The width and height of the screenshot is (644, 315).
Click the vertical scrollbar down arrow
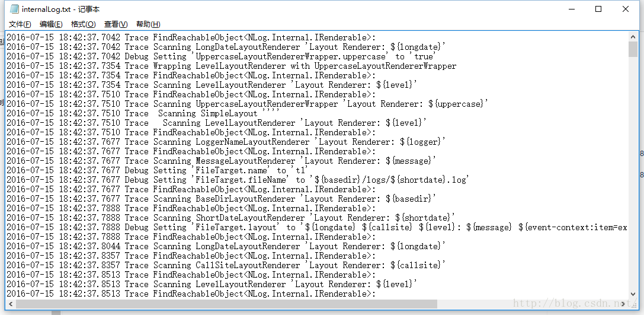633,294
